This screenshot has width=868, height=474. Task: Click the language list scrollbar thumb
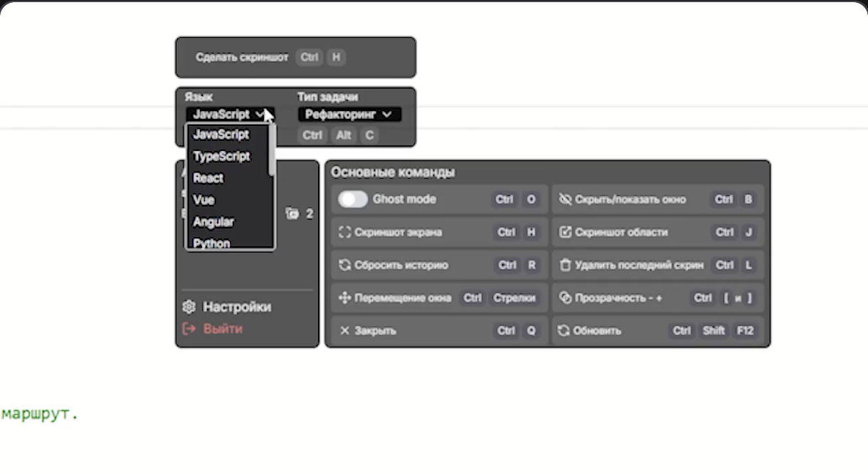click(x=271, y=150)
